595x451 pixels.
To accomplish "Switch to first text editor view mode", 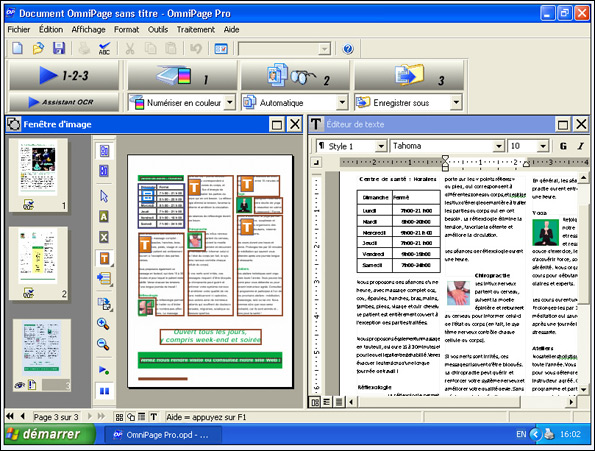I will pos(315,402).
